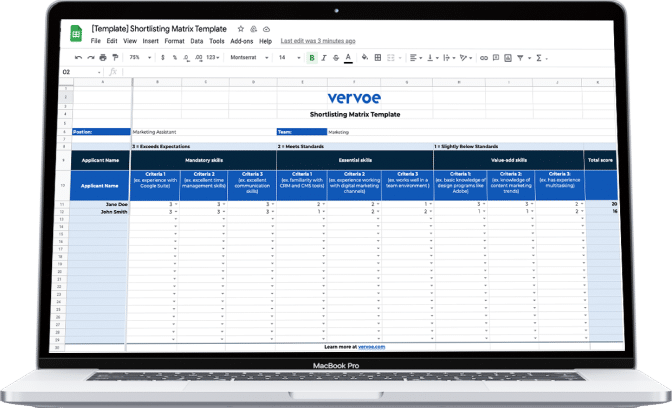
Task: Select the 'Value-add skills' header cell
Action: point(509,160)
